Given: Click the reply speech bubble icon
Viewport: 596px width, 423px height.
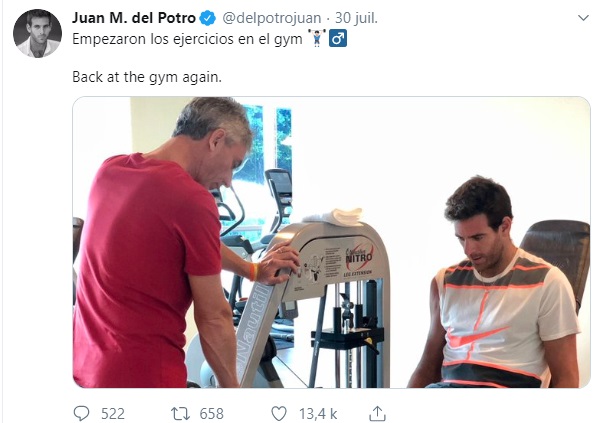Looking at the screenshot, I should 81,413.
